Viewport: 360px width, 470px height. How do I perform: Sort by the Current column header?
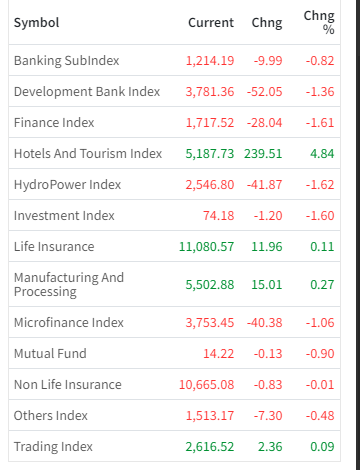point(211,23)
